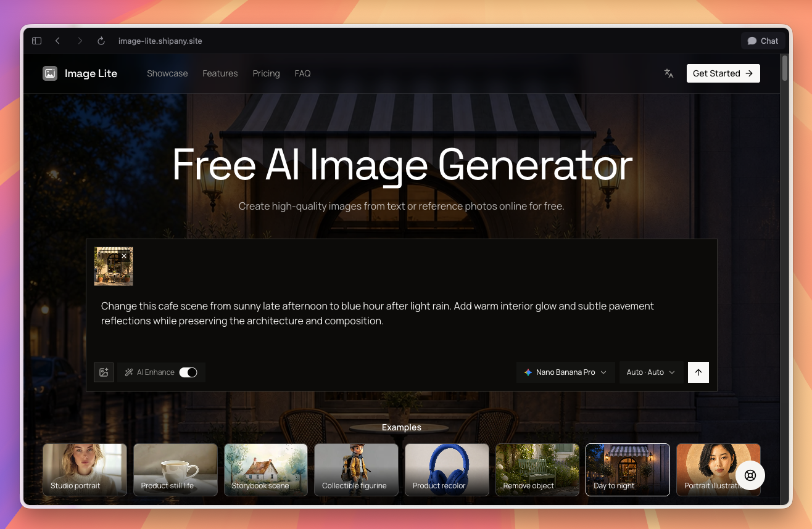Image resolution: width=812 pixels, height=529 pixels.
Task: Open the Pricing nav item
Action: 266,73
